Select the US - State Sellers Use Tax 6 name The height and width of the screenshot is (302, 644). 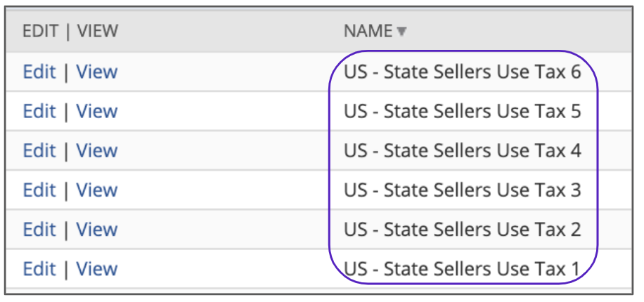tap(462, 72)
